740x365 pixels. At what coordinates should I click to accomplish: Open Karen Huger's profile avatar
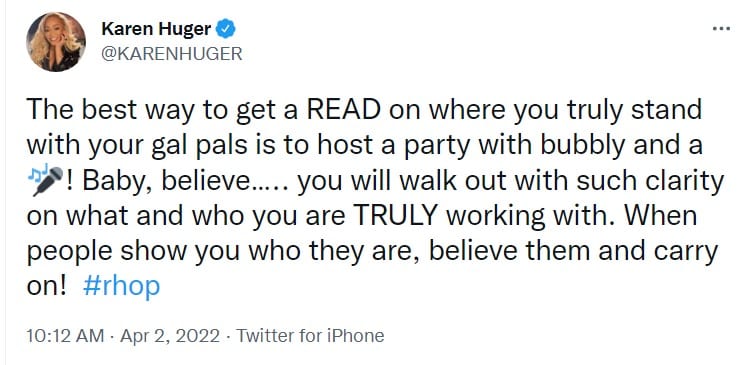(x=56, y=42)
